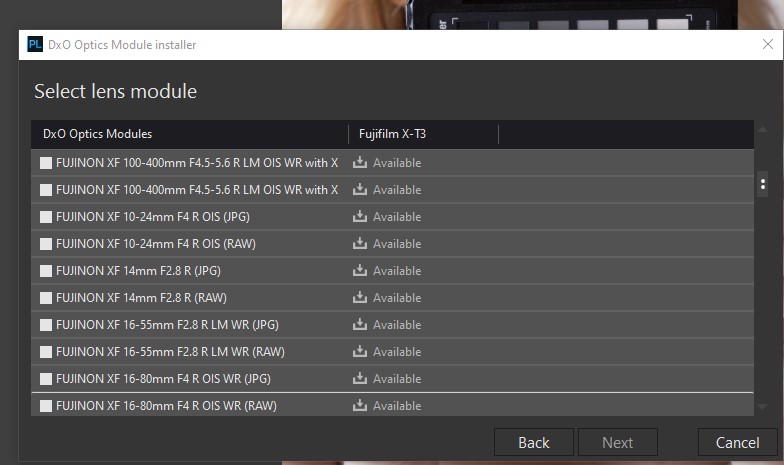Click 'Available' status in 10-24mm F4 (JPG) row
This screenshot has height=465, width=784.
(397, 217)
